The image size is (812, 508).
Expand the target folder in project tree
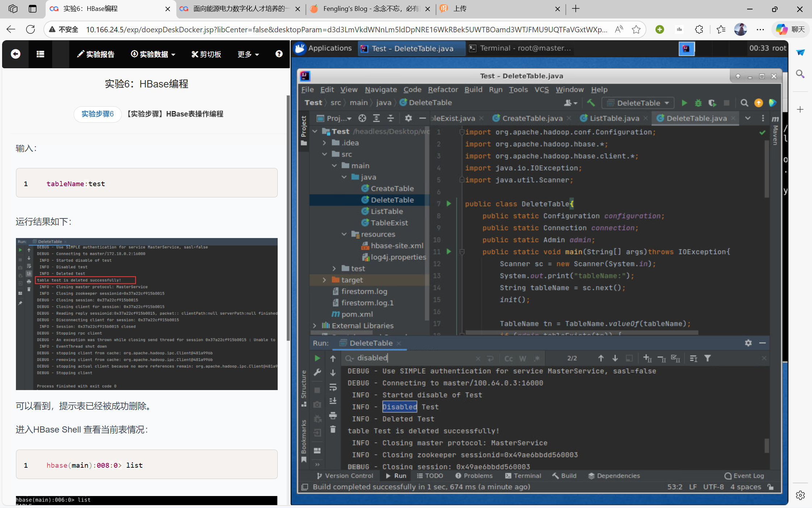(324, 280)
